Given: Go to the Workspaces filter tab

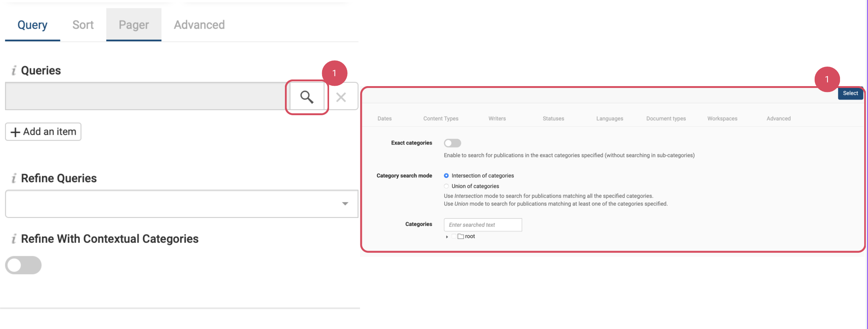Looking at the screenshot, I should point(722,118).
